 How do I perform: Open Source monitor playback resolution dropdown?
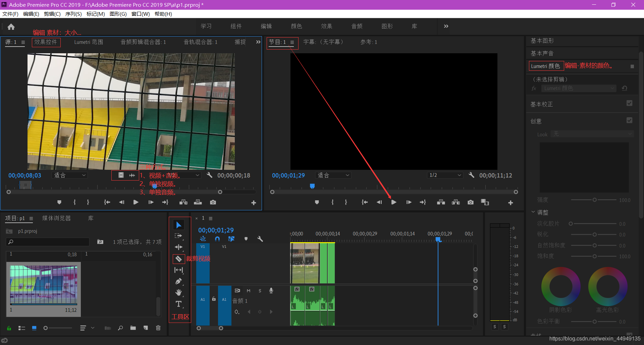183,175
